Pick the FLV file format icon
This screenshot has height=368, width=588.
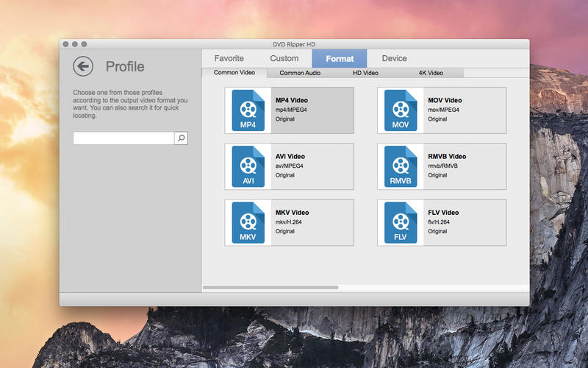point(401,222)
